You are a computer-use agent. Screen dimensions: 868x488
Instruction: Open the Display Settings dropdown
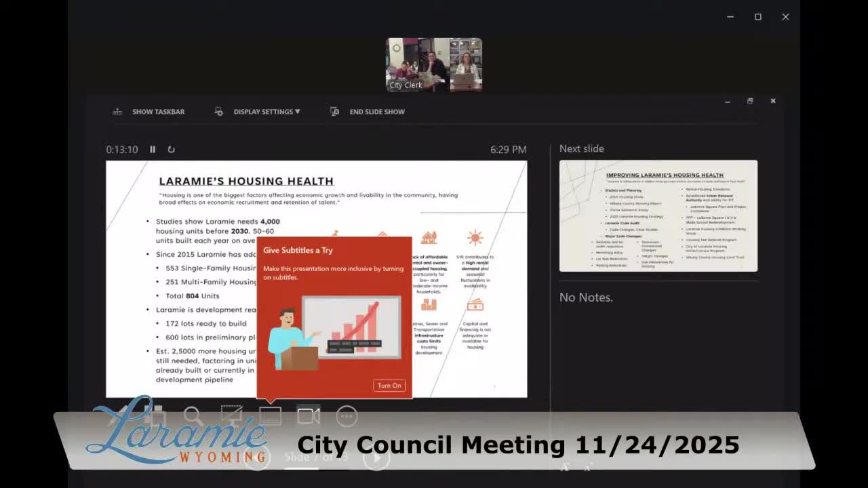click(x=257, y=112)
